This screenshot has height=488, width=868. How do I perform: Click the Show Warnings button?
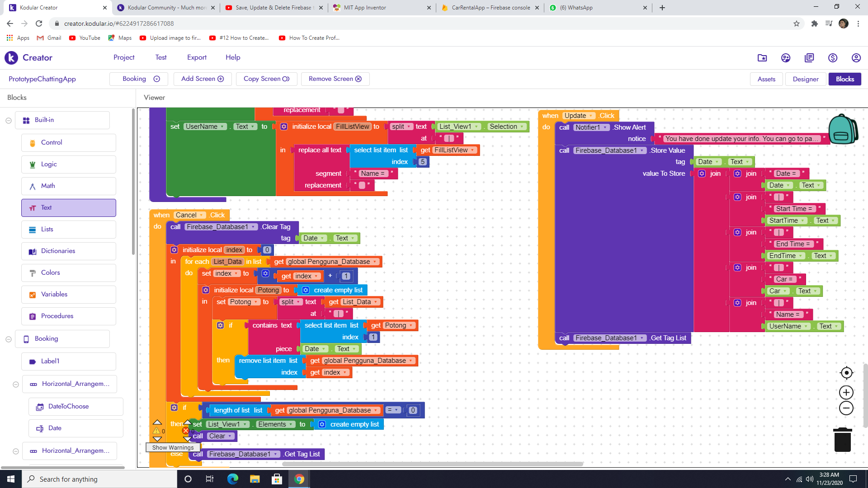click(x=173, y=447)
